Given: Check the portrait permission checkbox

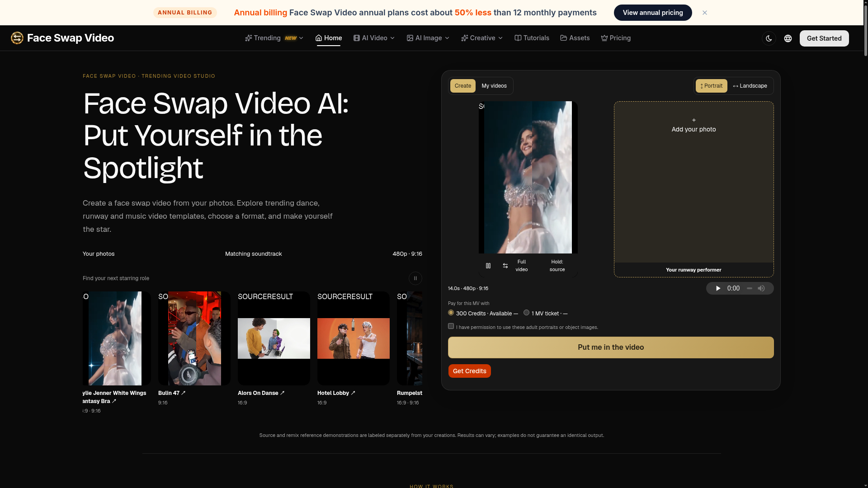Looking at the screenshot, I should click(451, 326).
